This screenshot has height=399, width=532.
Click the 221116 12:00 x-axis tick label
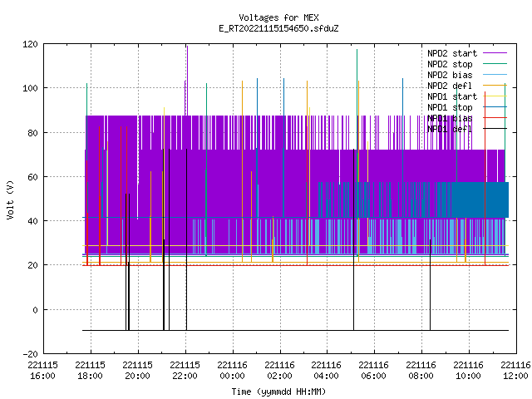(515, 371)
